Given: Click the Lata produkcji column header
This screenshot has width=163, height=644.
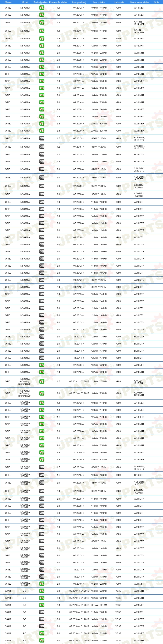Looking at the screenshot, I should [x=79, y=2].
